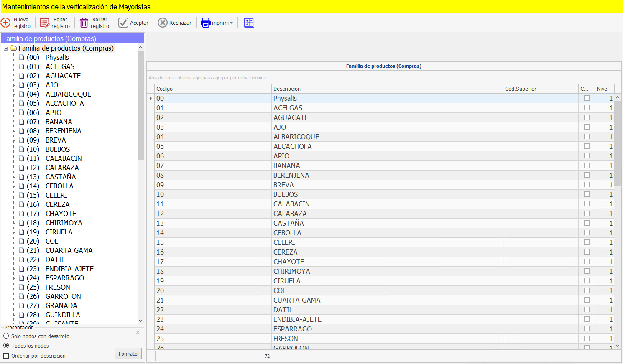Toggle the checkbox in the BULBOS row
This screenshot has height=364, width=623.
[587, 194]
